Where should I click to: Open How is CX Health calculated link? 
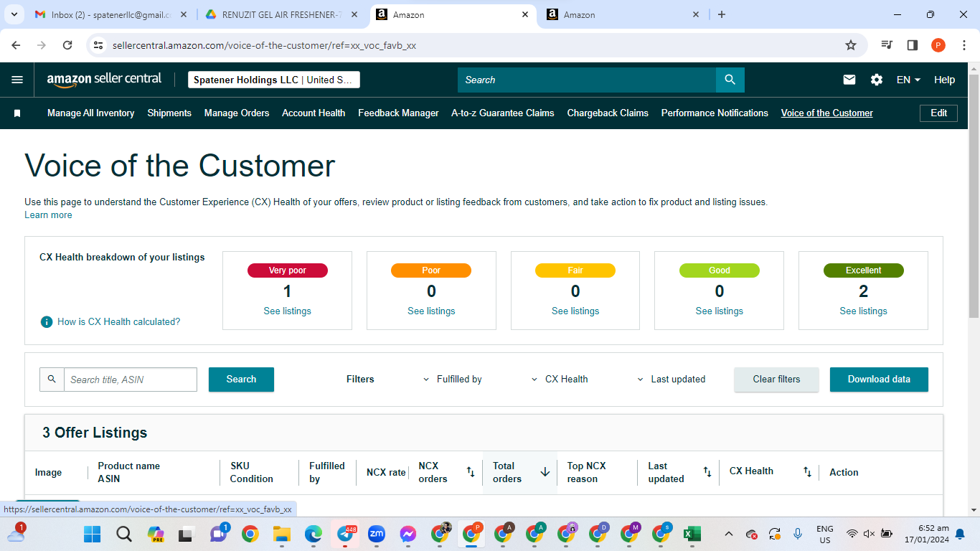coord(119,322)
